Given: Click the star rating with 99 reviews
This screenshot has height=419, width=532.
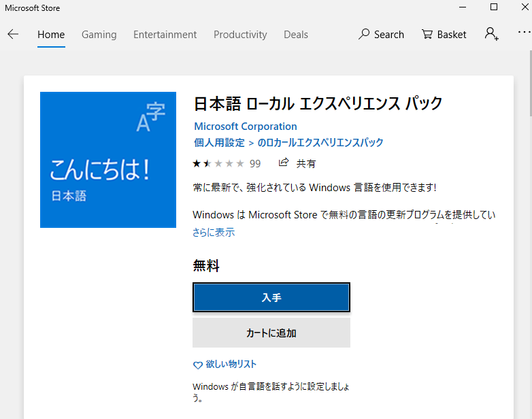Looking at the screenshot, I should click(227, 164).
